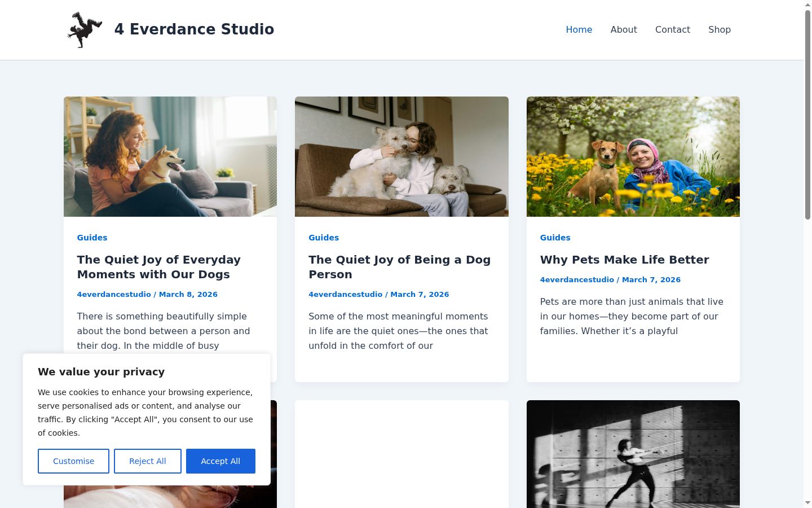The image size is (812, 508).
Task: Open the black-and-white dancer thumbnail
Action: pos(633,454)
